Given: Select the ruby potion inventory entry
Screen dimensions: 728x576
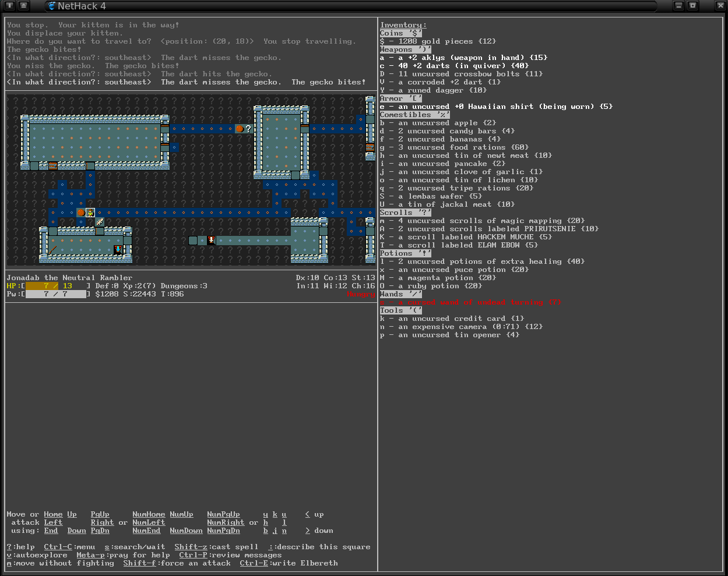Looking at the screenshot, I should point(431,286).
